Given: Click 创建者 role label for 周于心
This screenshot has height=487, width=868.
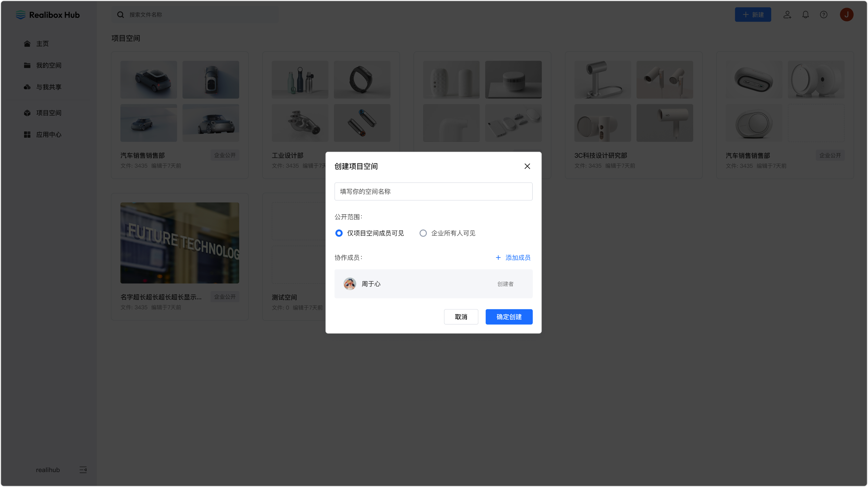Looking at the screenshot, I should tap(505, 284).
